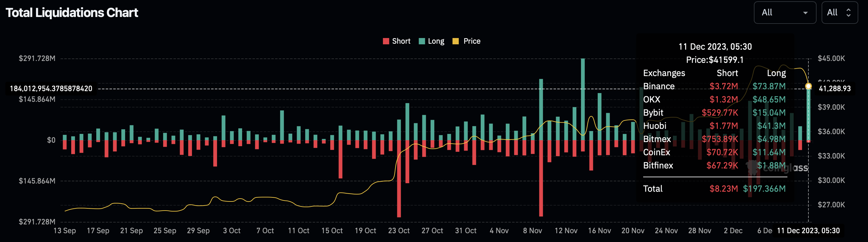Select the longest red bar at 23 Oct
Image resolution: width=868 pixels, height=242 pixels.
click(399, 179)
